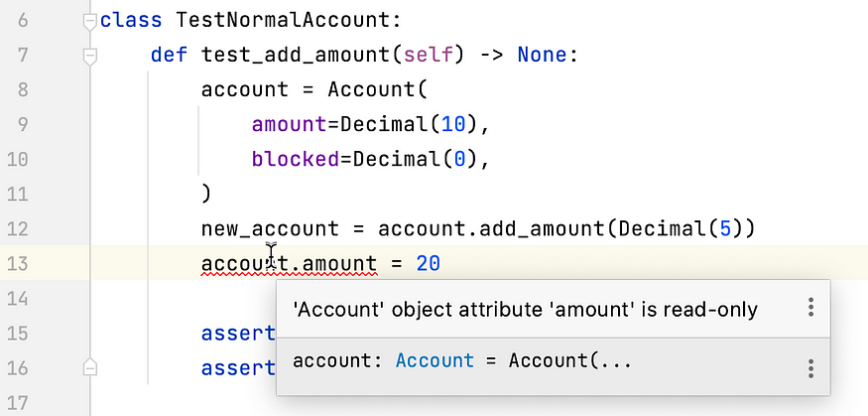Viewport: 868px width, 416px height.
Task: Click the blocked keyword argument on line 10
Action: pyautogui.click(x=296, y=160)
